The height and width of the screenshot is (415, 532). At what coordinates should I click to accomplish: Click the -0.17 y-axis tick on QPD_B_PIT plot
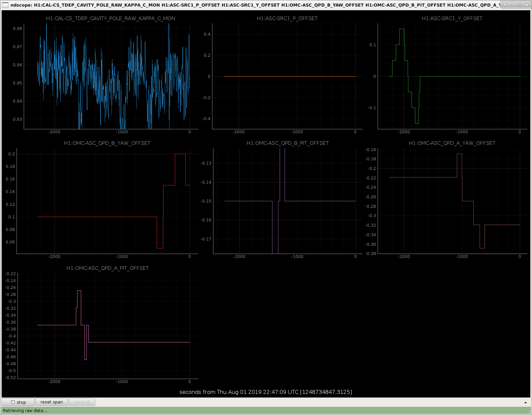(206, 239)
